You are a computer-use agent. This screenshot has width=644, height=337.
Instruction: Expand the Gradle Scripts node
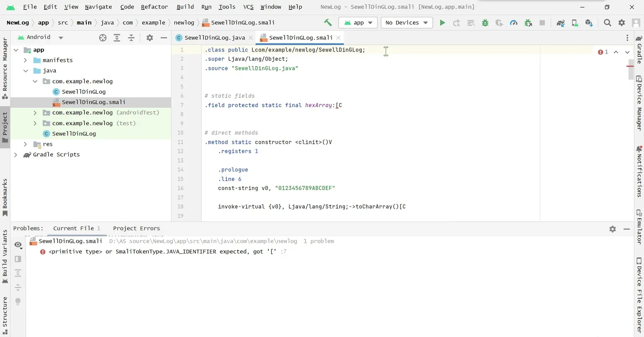[16, 155]
